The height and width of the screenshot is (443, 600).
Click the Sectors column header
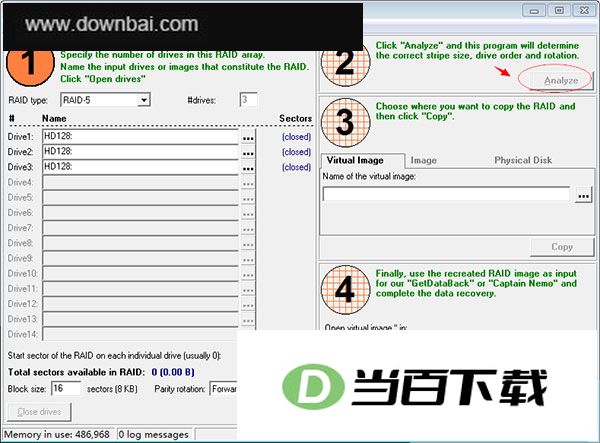295,118
